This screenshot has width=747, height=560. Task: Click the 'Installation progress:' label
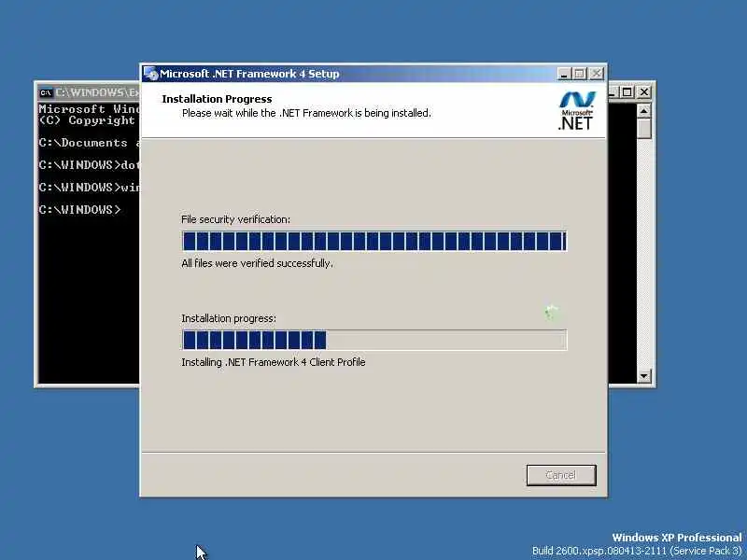tap(229, 318)
